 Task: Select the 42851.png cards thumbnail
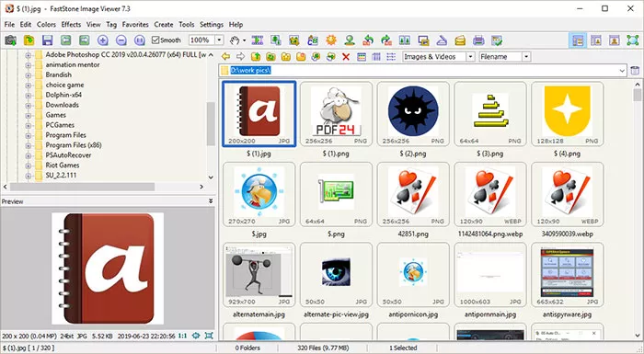[413, 194]
